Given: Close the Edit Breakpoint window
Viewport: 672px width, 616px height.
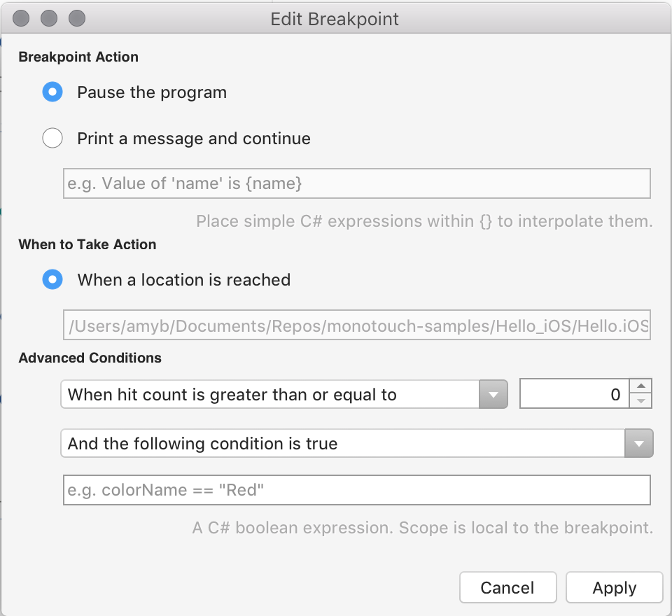Looking at the screenshot, I should 21,18.
